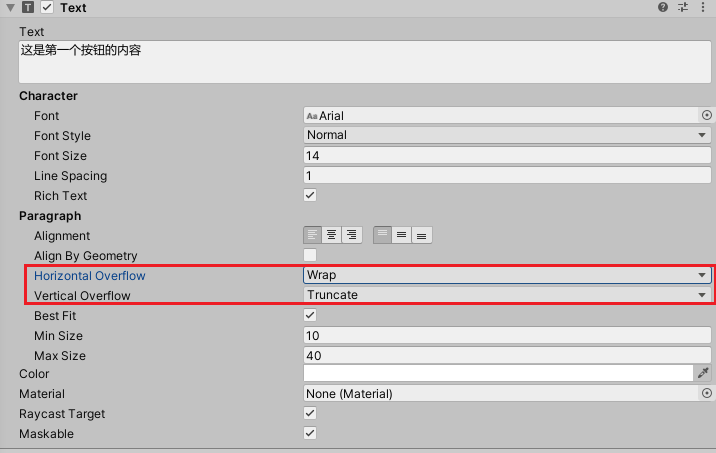
Task: Click the Line Spacing label
Action: [70, 176]
